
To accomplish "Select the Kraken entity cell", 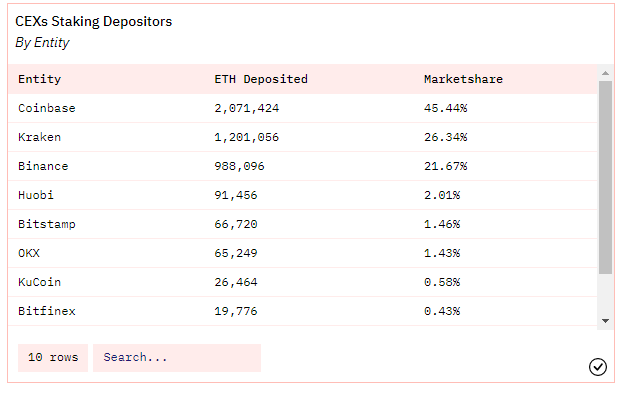I will 39,137.
